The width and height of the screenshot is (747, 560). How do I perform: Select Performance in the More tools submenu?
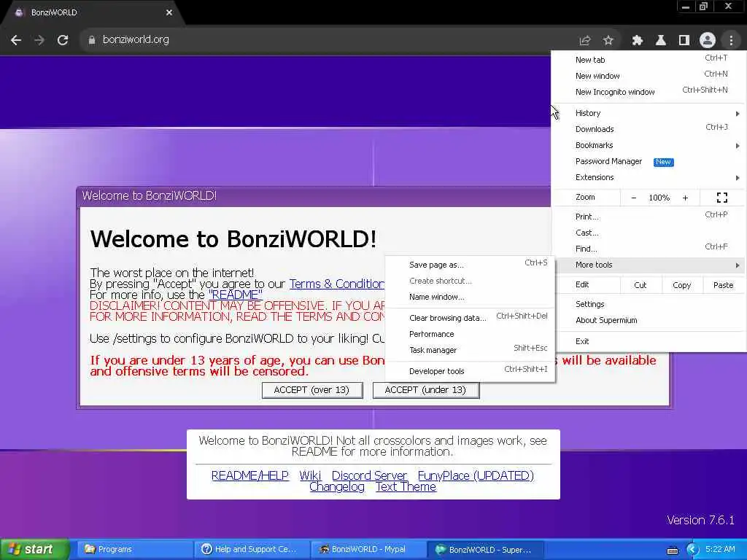[x=470, y=334]
